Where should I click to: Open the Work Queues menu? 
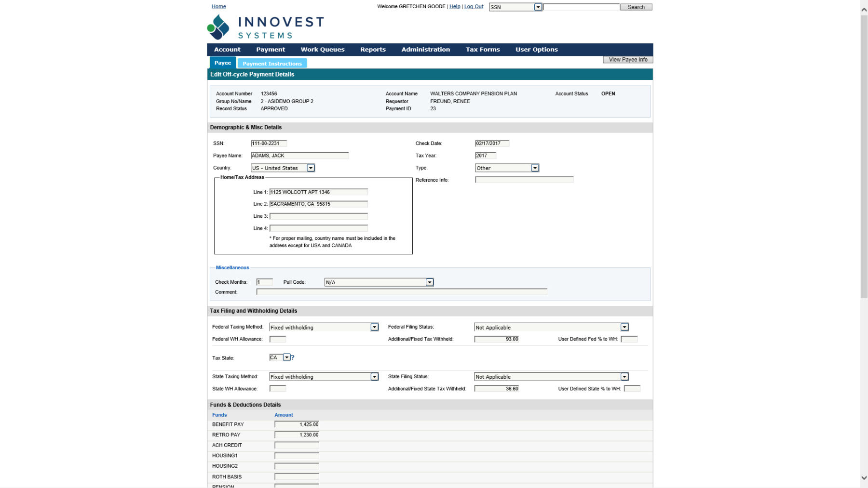323,50
